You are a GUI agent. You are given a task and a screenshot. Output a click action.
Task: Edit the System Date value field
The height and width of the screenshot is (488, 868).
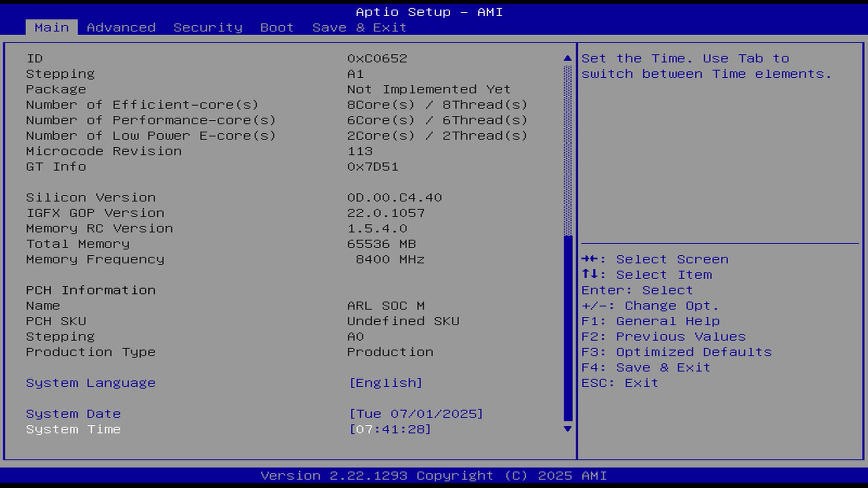(416, 414)
